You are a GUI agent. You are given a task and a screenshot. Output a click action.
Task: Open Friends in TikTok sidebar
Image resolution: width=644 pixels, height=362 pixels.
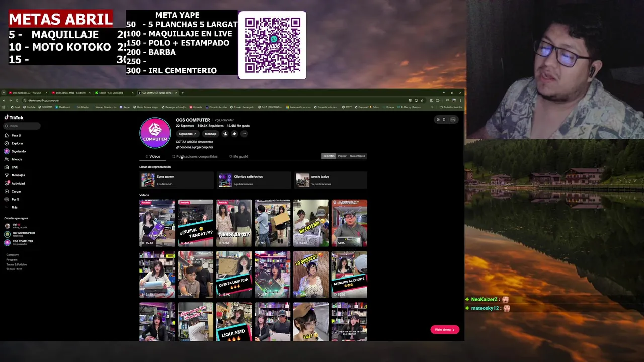pyautogui.click(x=14, y=159)
